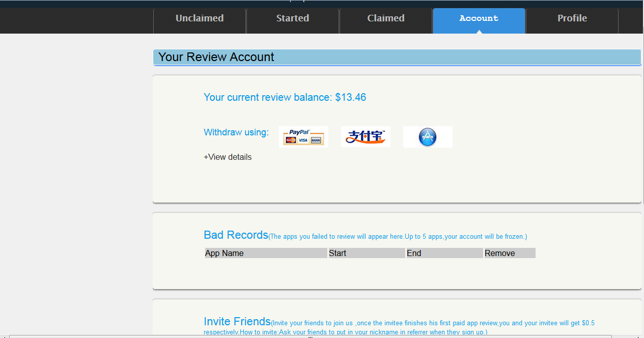
Task: Click the Invite Friends heading
Action: [237, 321]
